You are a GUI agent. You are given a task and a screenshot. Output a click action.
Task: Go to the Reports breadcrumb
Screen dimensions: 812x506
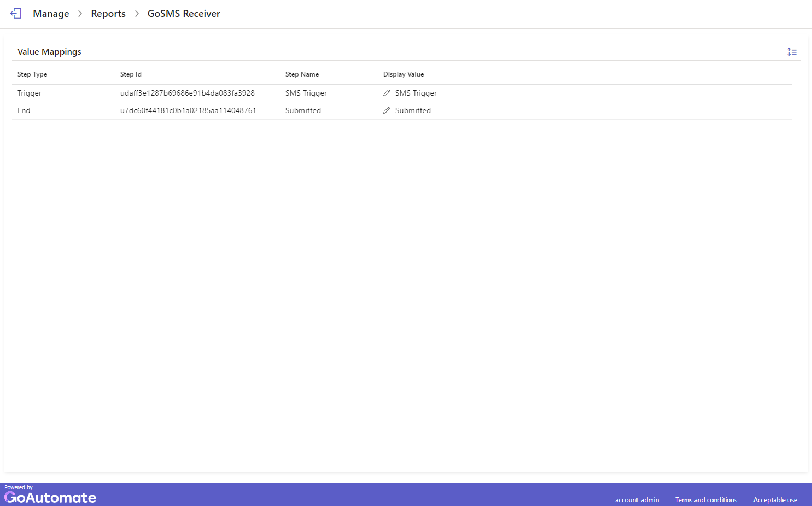click(x=108, y=14)
